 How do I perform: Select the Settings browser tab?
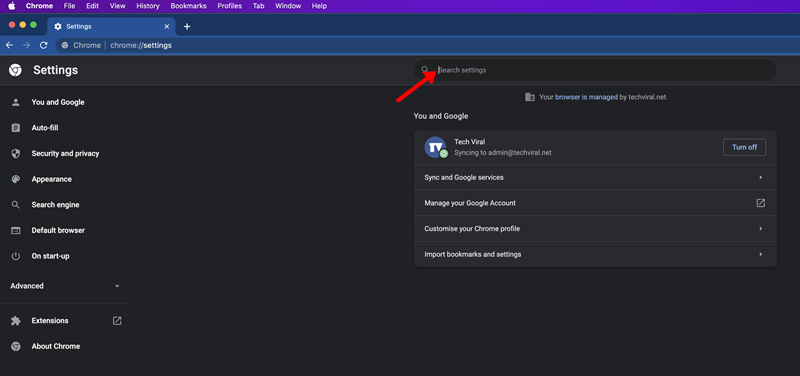(x=111, y=27)
